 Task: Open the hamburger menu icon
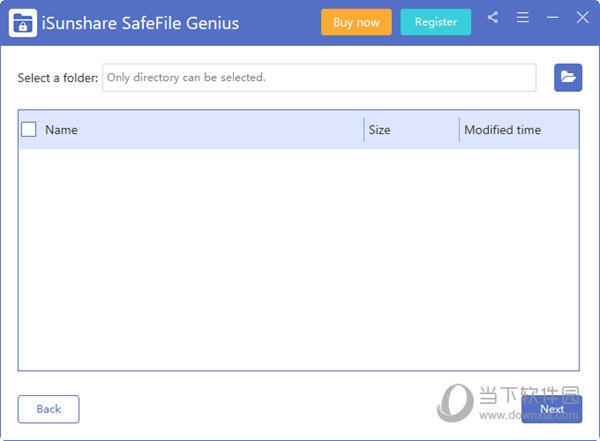pyautogui.click(x=523, y=17)
